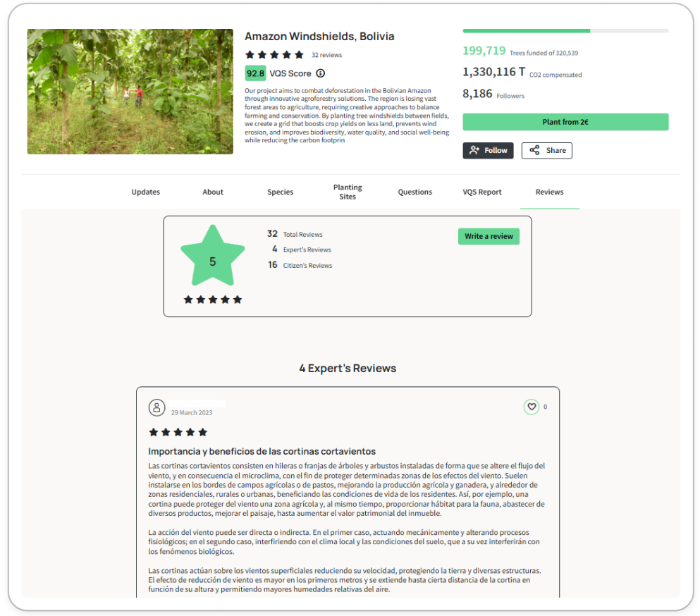700x616 pixels.
Task: Go to the Questions tab
Action: coord(415,192)
